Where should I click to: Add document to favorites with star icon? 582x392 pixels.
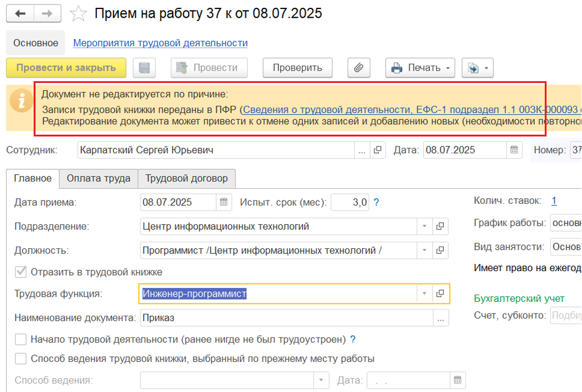coord(80,14)
